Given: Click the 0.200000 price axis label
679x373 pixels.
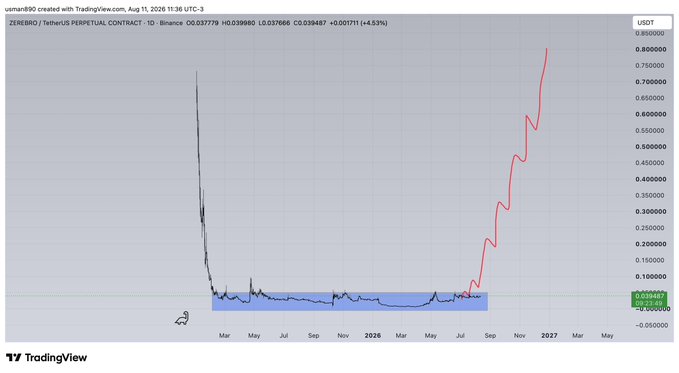Looking at the screenshot, I should point(651,244).
